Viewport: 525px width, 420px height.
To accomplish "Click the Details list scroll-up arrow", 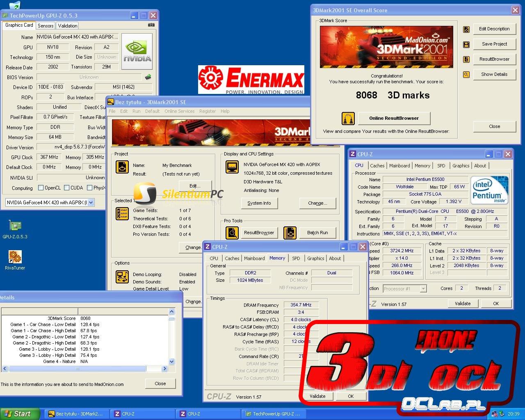I will [171, 311].
